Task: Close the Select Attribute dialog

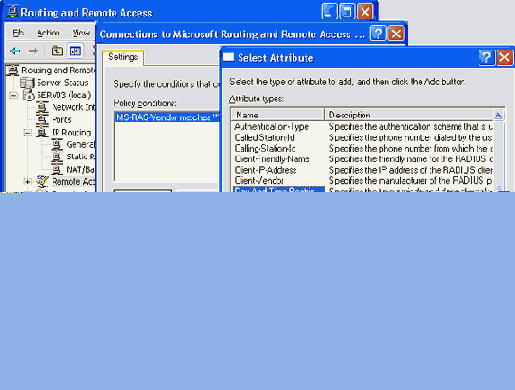Action: tap(505, 57)
